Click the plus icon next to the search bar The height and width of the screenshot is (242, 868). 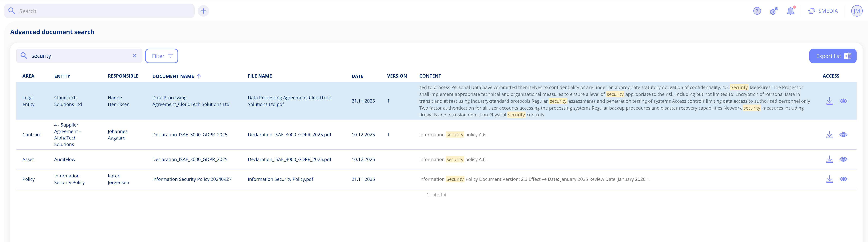pyautogui.click(x=203, y=11)
